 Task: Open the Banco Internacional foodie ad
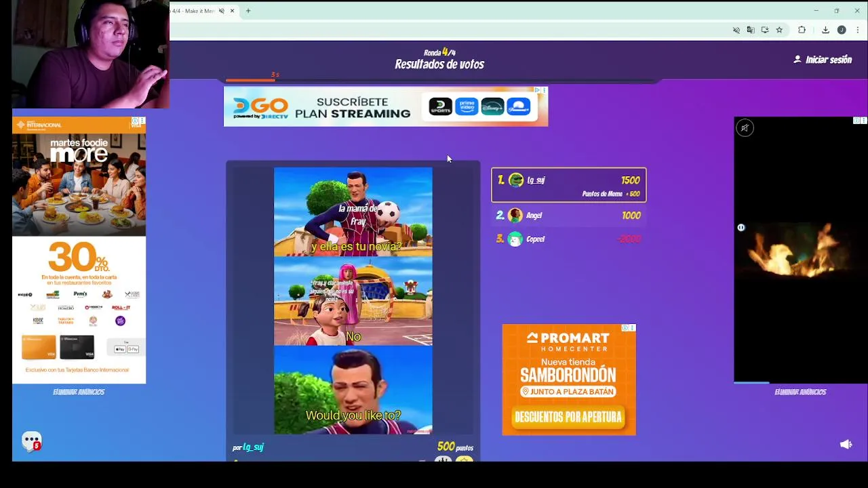pyautogui.click(x=79, y=251)
